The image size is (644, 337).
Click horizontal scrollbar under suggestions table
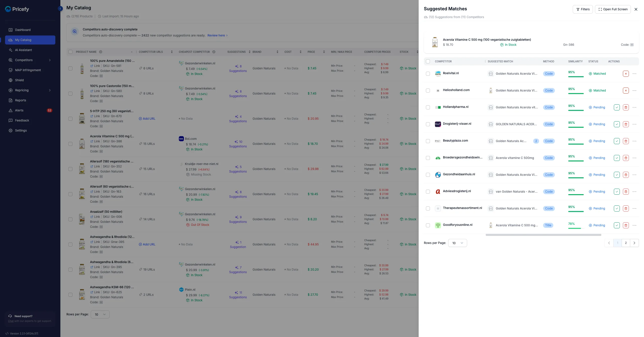(x=543, y=235)
